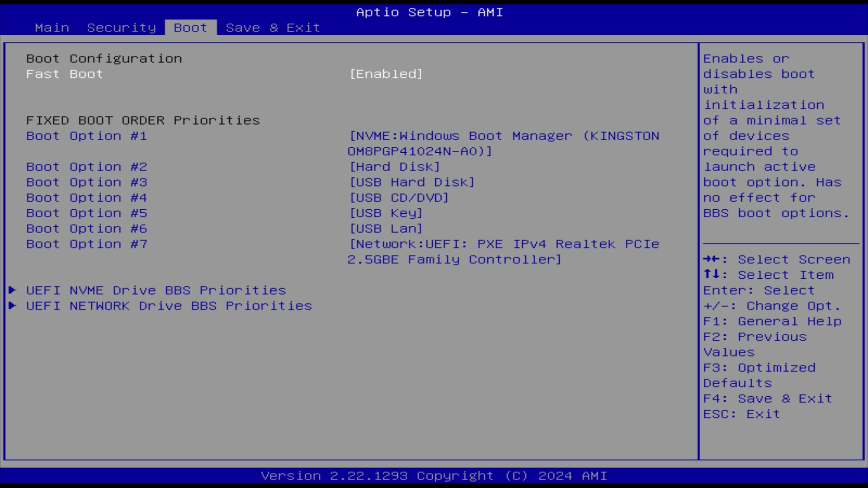Open UEFI NVME Drive BBS Priorities submenu
This screenshot has width=868, height=488.
[x=156, y=290]
